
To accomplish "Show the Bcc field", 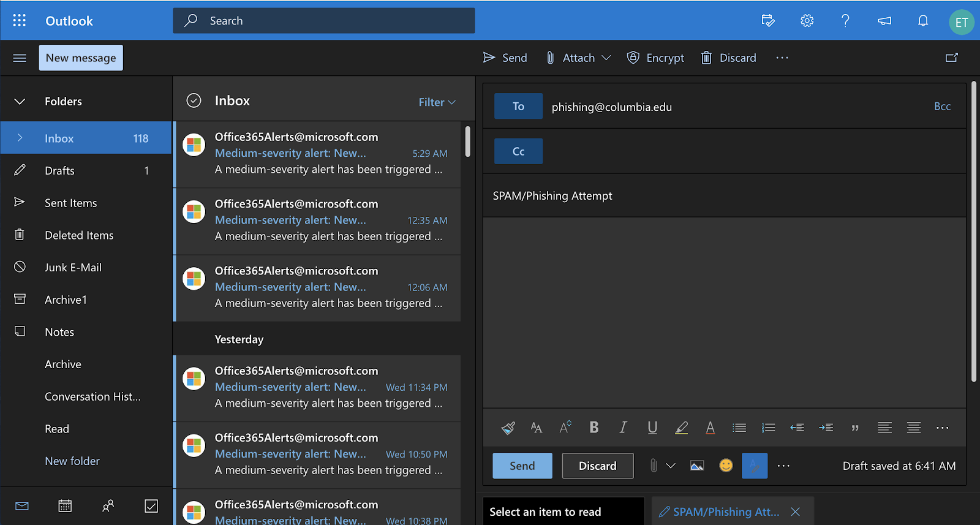I will tap(942, 106).
